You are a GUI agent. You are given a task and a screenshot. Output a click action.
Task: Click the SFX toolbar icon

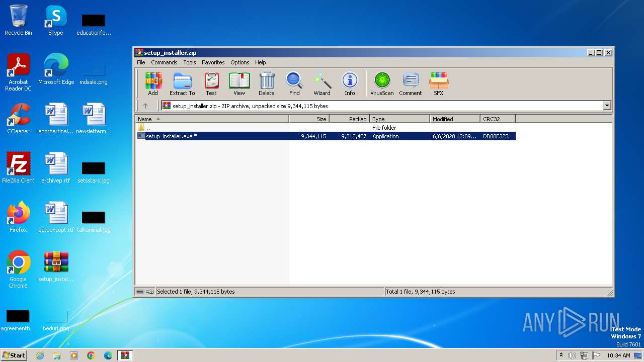(x=439, y=84)
